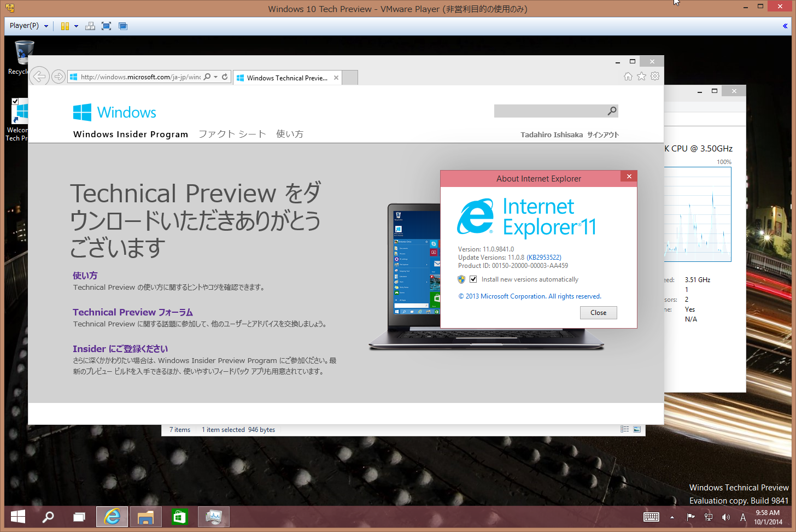The height and width of the screenshot is (532, 796).
Task: Select the Windows Technical Preview browser tab
Action: [284, 77]
